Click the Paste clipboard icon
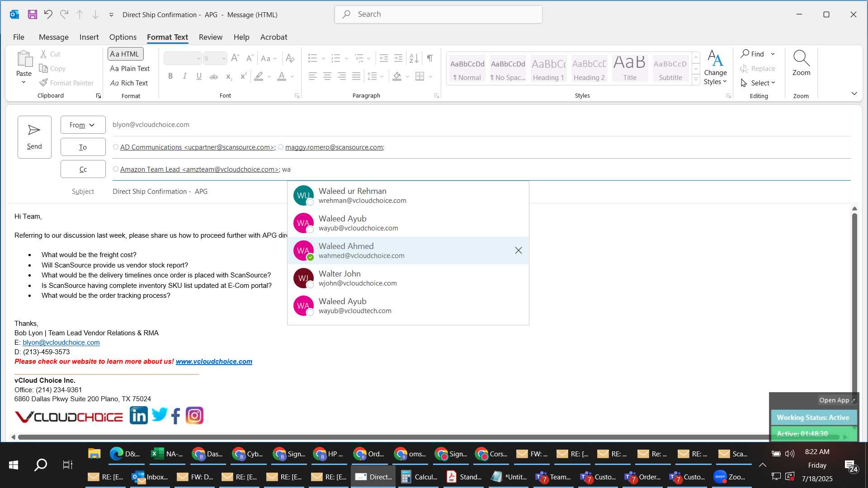Screen dimensions: 868x488 pyautogui.click(x=24, y=59)
